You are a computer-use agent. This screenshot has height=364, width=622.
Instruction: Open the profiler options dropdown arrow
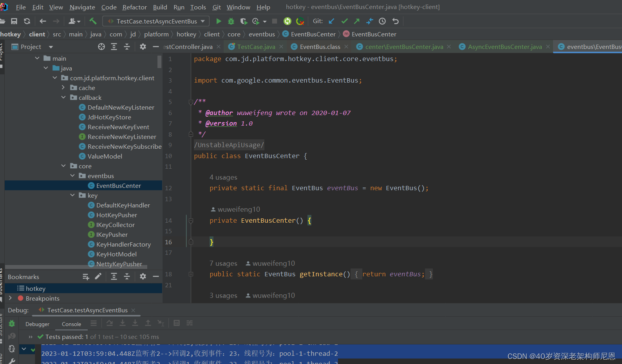pyautogui.click(x=265, y=22)
